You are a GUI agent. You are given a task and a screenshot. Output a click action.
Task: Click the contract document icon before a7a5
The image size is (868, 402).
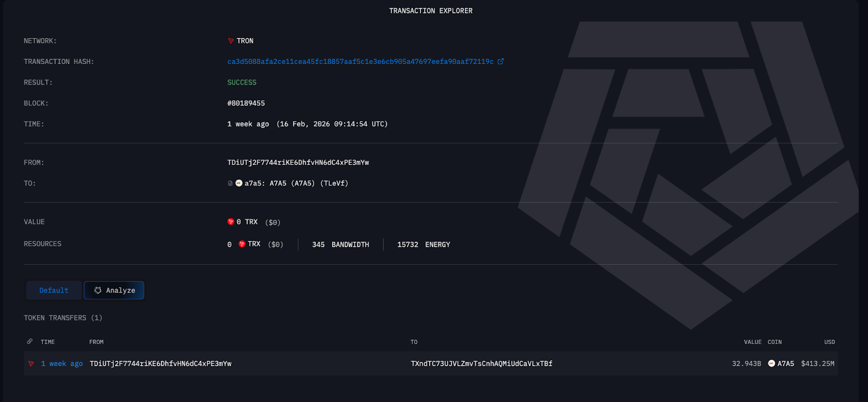pyautogui.click(x=230, y=183)
